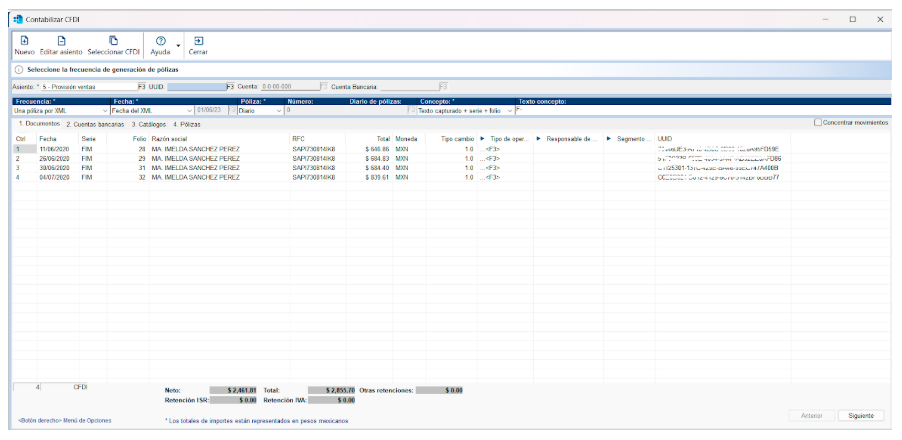Expand the Póliza type Diario dropdown

tap(279, 110)
